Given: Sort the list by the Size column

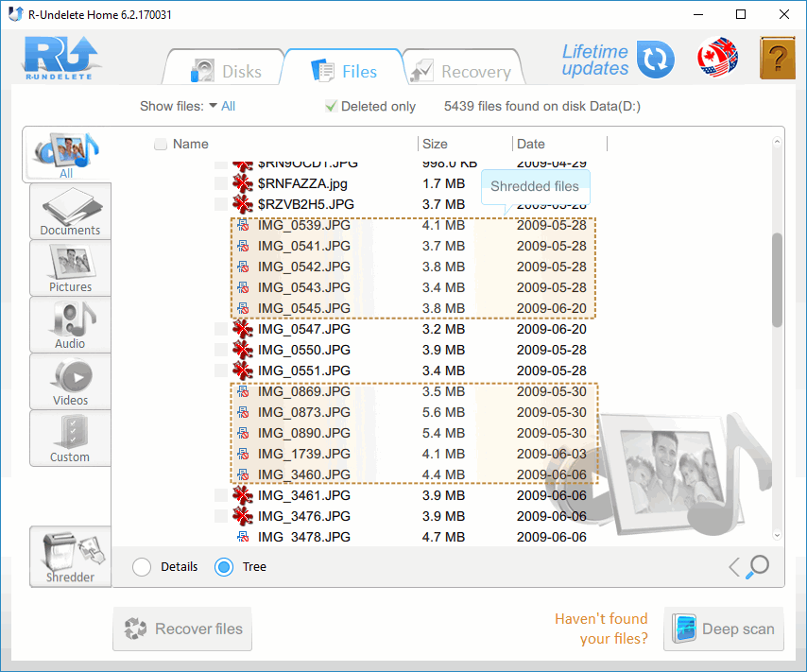Looking at the screenshot, I should point(435,145).
